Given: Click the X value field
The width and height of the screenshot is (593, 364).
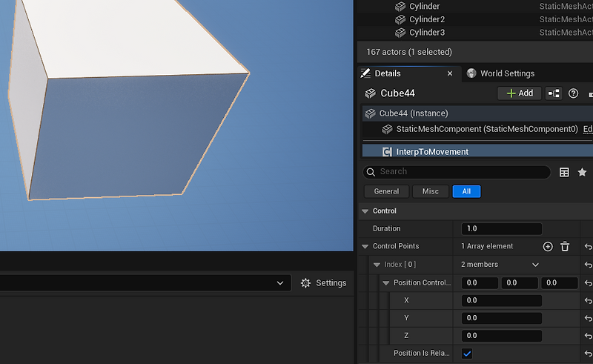Looking at the screenshot, I should pos(502,300).
